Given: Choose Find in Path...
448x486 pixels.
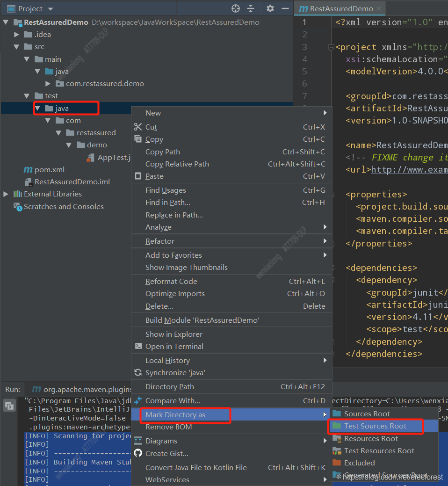Looking at the screenshot, I should pyautogui.click(x=232, y=203).
